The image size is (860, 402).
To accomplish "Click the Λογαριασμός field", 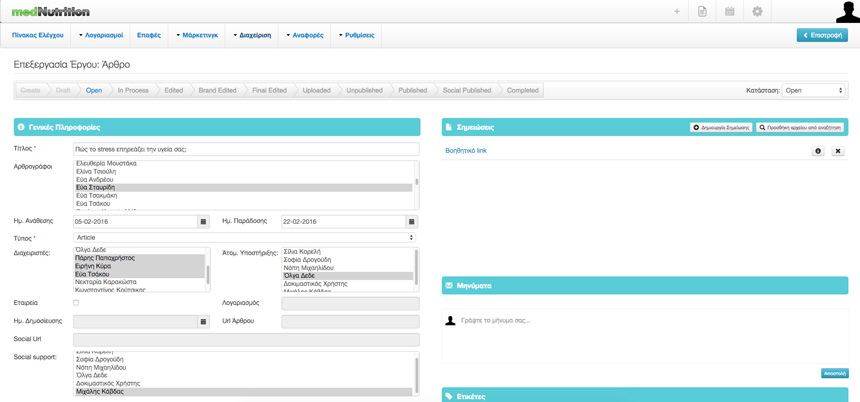I will [350, 303].
